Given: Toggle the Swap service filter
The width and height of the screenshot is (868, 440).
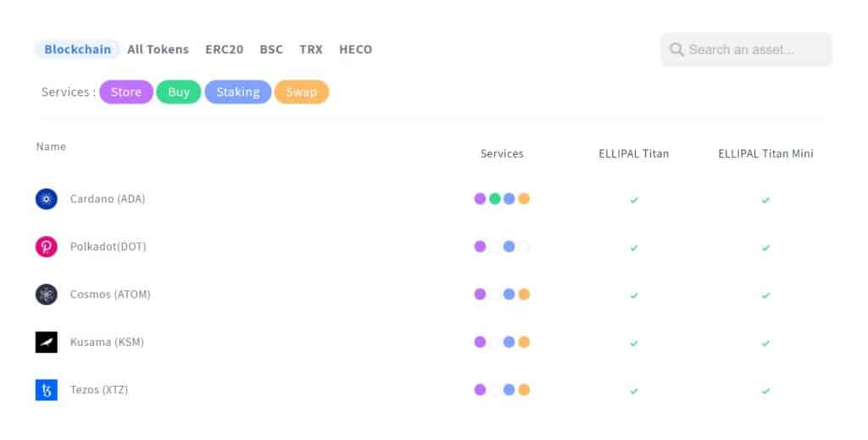Looking at the screenshot, I should [301, 92].
